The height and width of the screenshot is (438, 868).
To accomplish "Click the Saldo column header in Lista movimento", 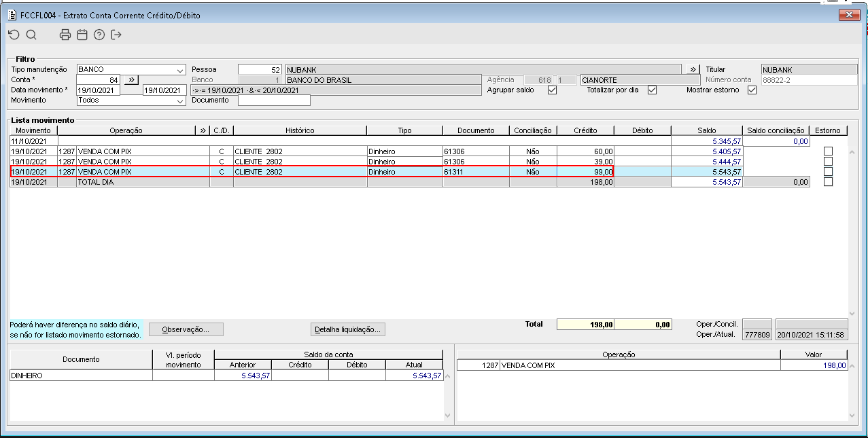I will point(706,130).
